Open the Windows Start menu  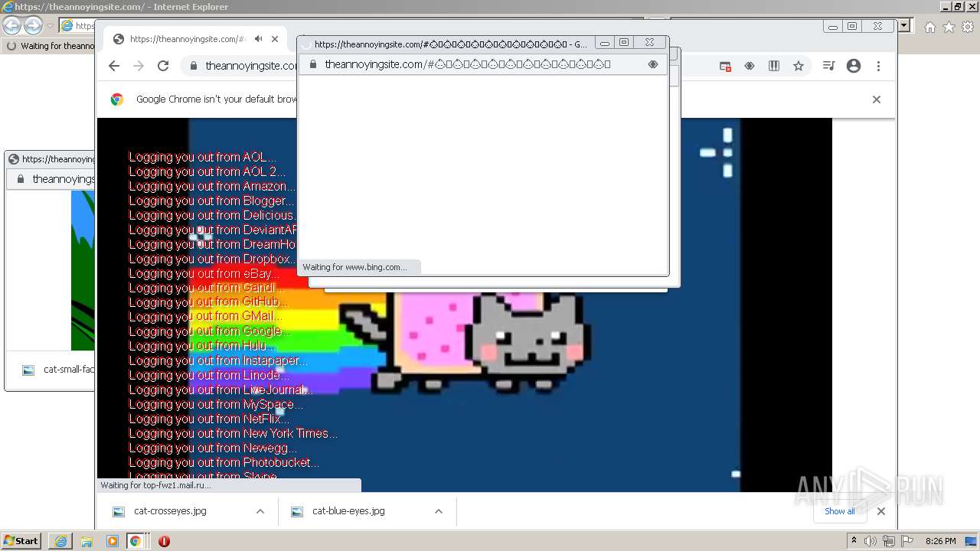click(x=21, y=540)
